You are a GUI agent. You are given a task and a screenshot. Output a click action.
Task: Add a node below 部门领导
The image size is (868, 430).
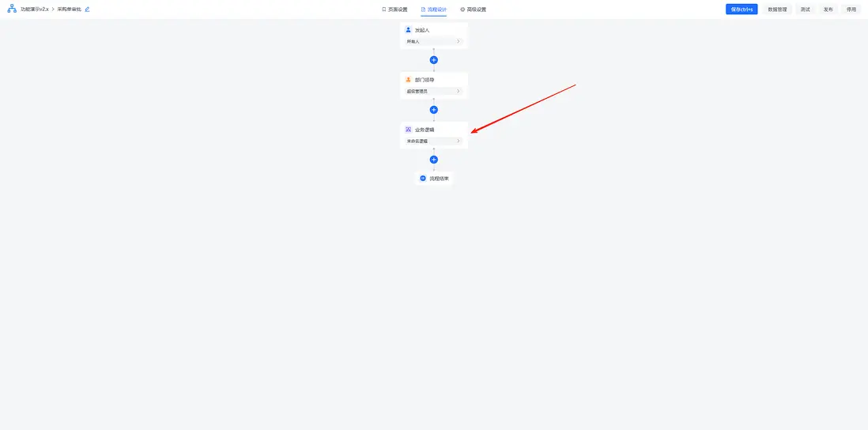coord(434,110)
